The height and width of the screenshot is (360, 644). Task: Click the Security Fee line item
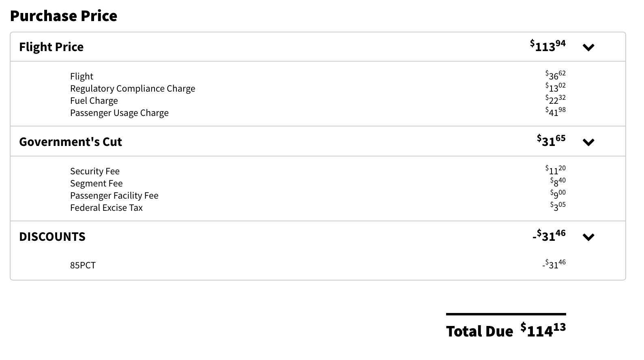(95, 171)
